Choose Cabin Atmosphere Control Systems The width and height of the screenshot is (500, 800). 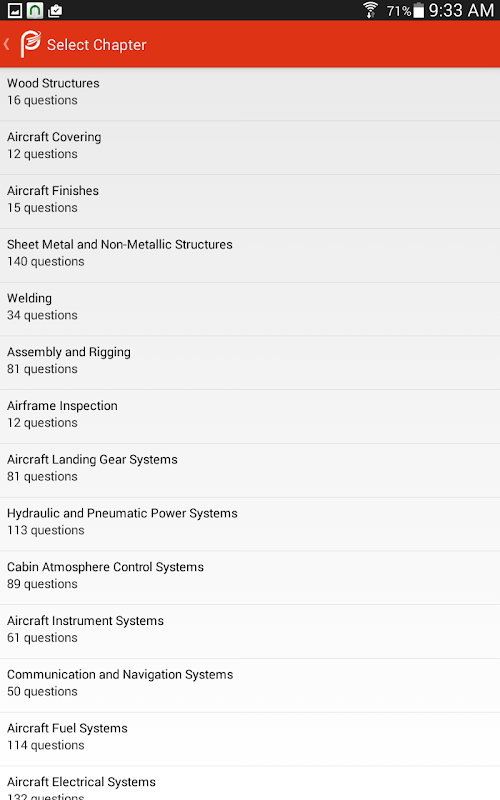tap(250, 578)
